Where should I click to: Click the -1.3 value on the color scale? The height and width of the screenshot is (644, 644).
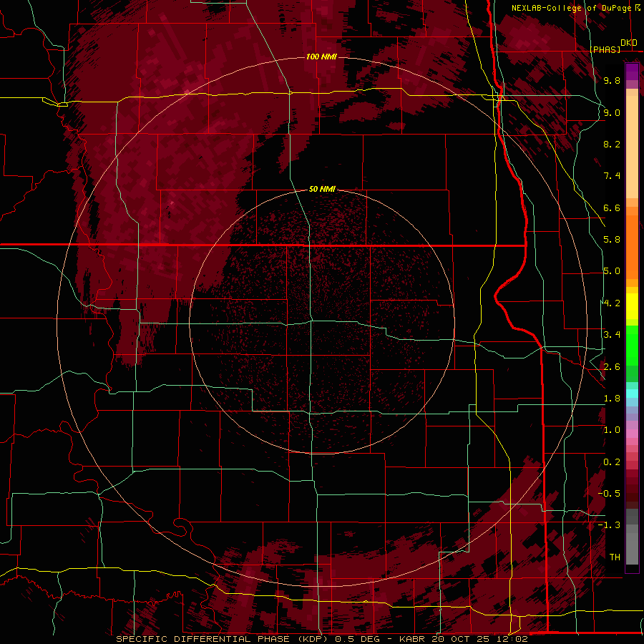coord(609,525)
